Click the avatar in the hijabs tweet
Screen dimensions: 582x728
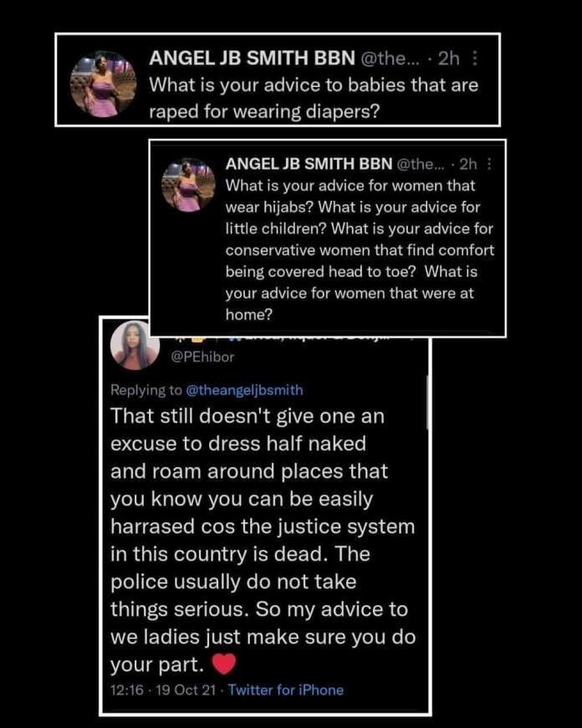point(188,185)
